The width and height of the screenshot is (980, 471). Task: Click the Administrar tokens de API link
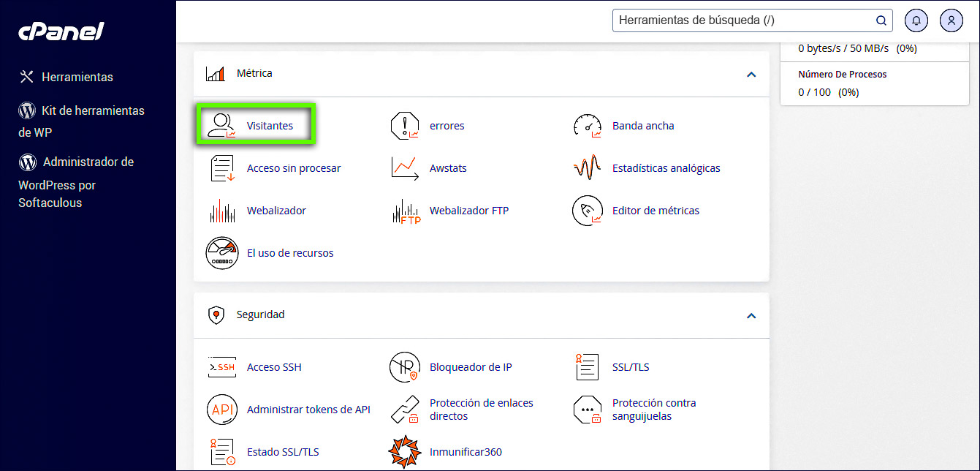[308, 410]
